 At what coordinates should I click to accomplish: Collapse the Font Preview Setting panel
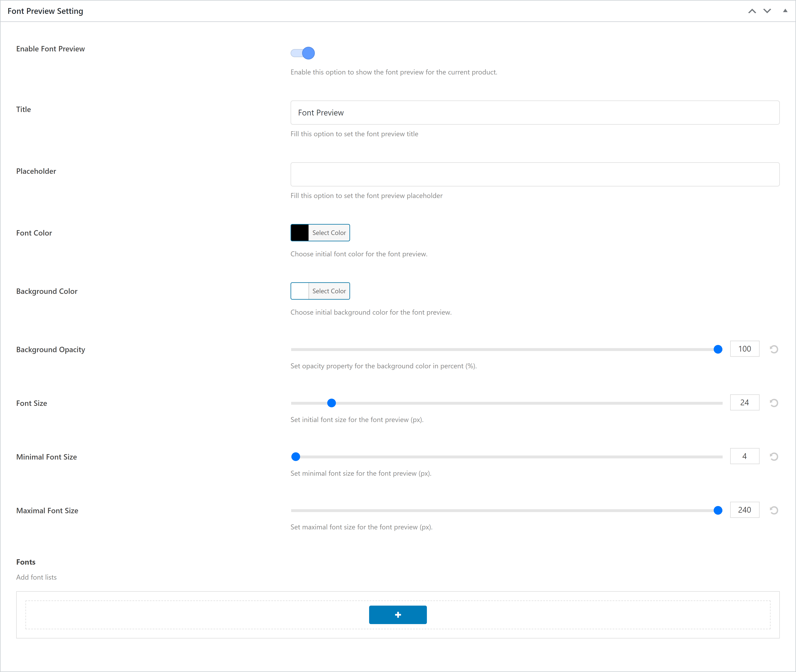pyautogui.click(x=785, y=11)
